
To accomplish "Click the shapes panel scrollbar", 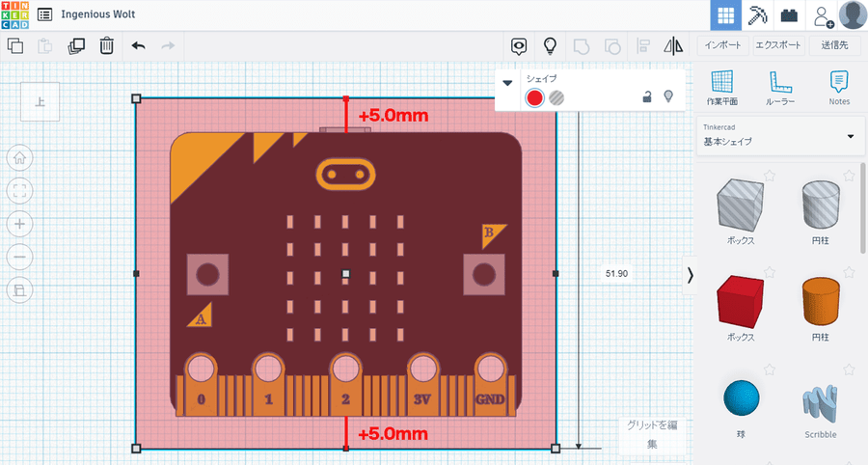I will 864,208.
